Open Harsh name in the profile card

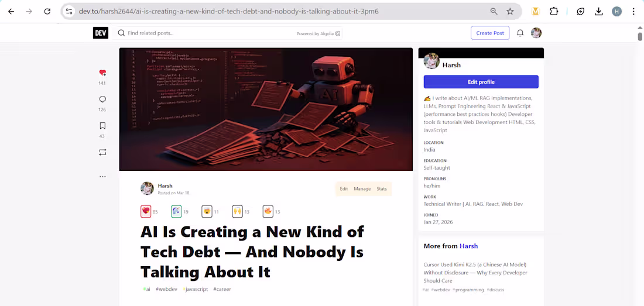point(451,65)
